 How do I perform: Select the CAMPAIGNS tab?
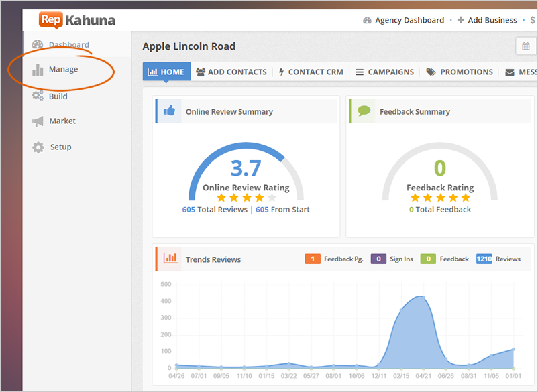tap(384, 72)
